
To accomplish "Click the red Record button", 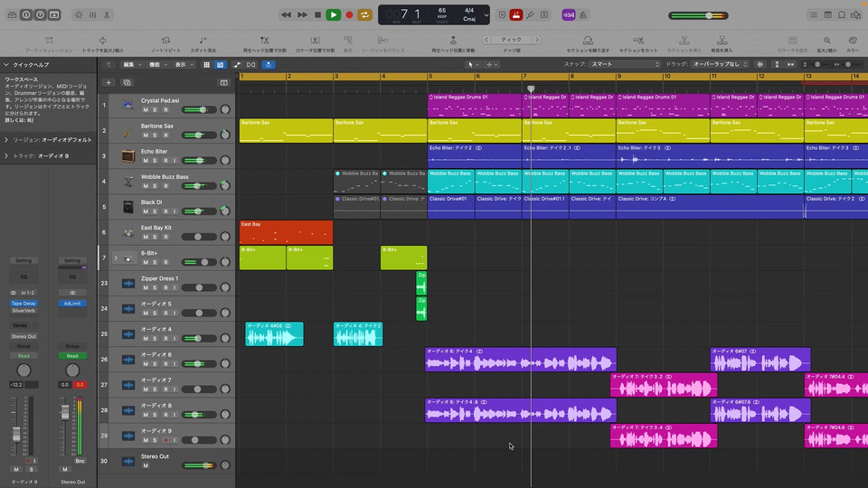I will tap(349, 14).
